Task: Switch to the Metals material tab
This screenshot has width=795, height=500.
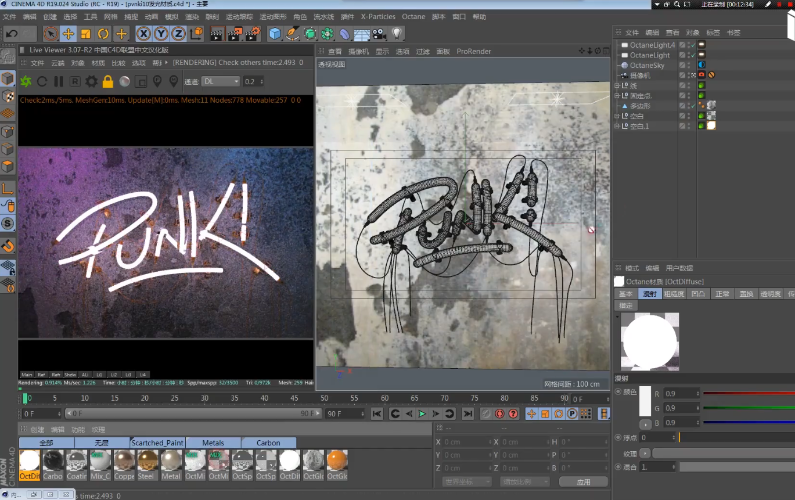Action: (x=213, y=442)
